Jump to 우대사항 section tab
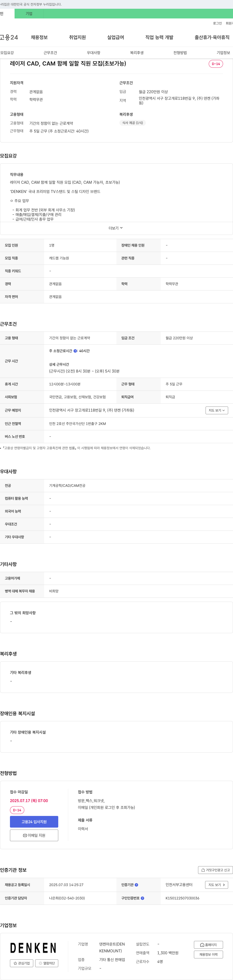233x980 pixels. point(94,53)
